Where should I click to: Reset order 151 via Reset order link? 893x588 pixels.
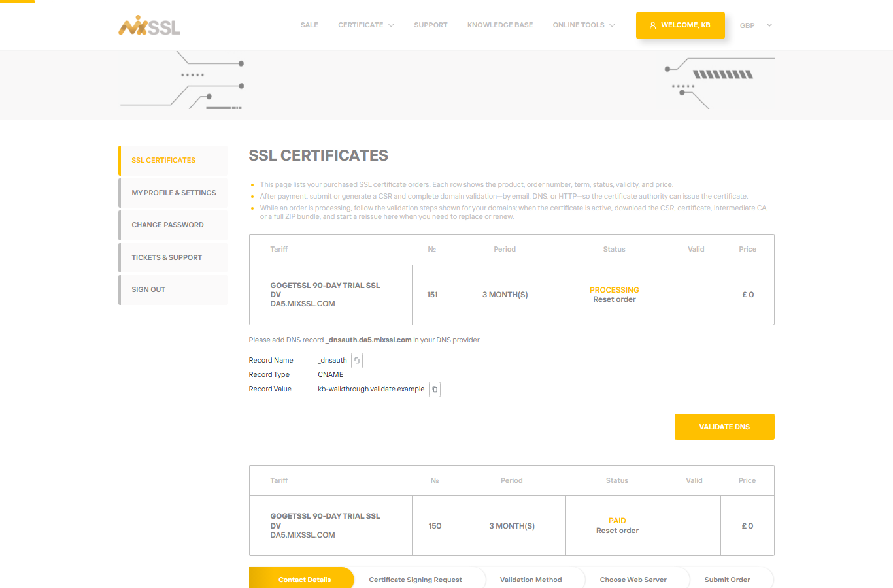pyautogui.click(x=614, y=299)
